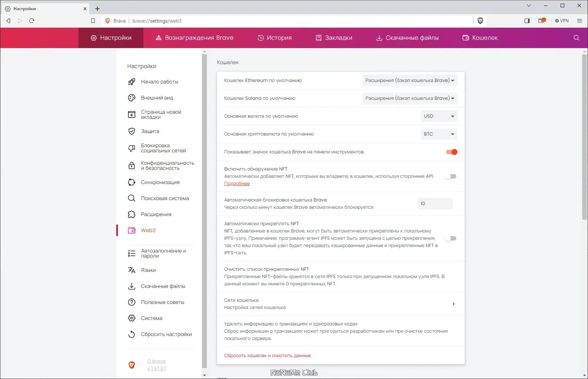Screen dimensions: 588x379
Task: Click the Brave lion logo near version
Action: click(132, 365)
